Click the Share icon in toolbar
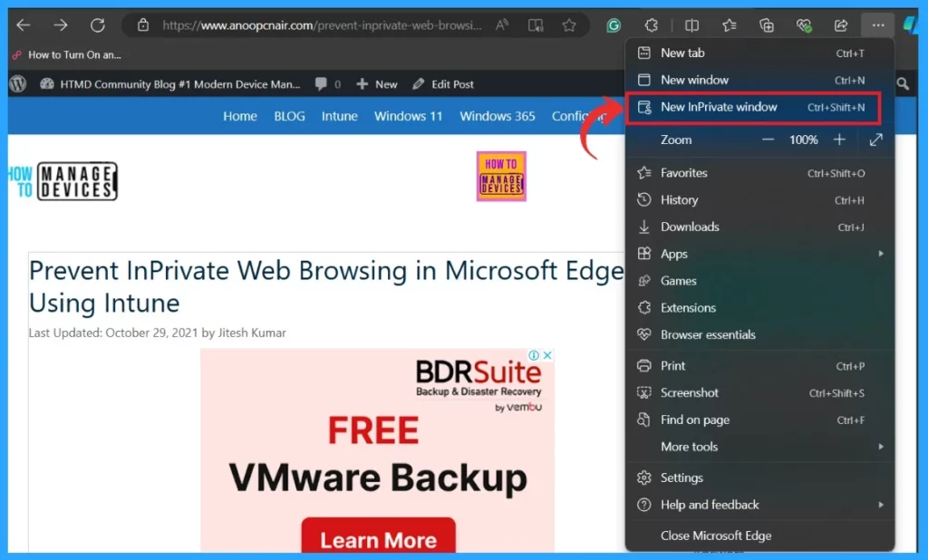 [841, 24]
